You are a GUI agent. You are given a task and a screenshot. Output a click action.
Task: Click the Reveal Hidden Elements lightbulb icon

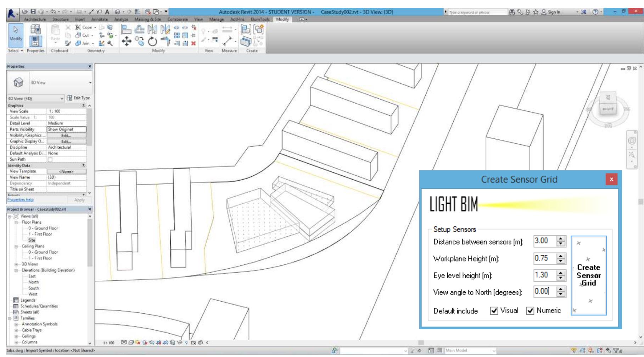186,342
